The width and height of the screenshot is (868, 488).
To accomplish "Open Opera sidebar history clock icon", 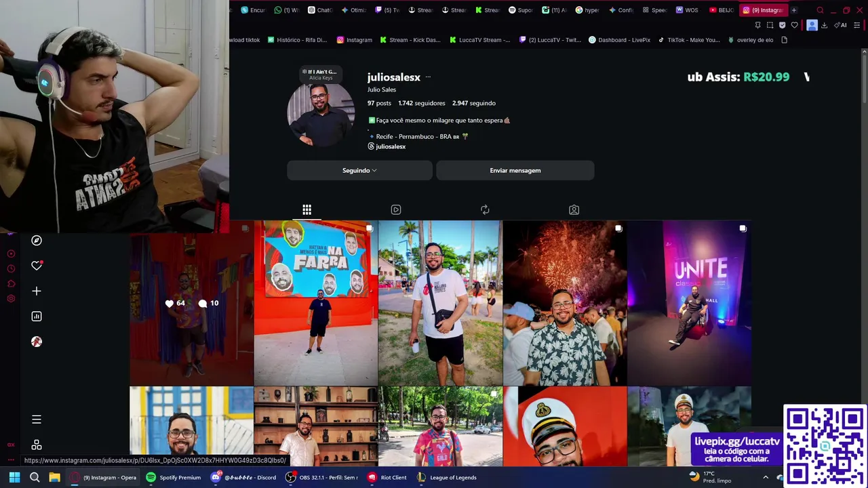I will click(11, 268).
